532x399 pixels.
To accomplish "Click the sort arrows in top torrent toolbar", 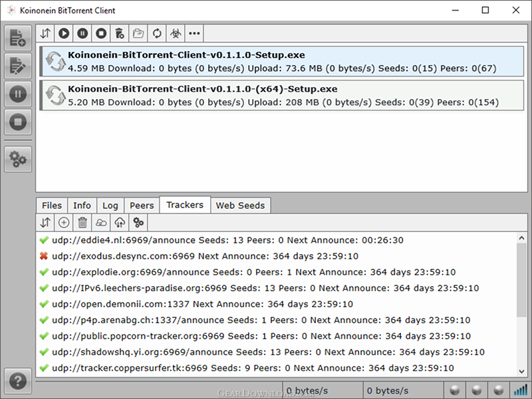I will (x=45, y=33).
